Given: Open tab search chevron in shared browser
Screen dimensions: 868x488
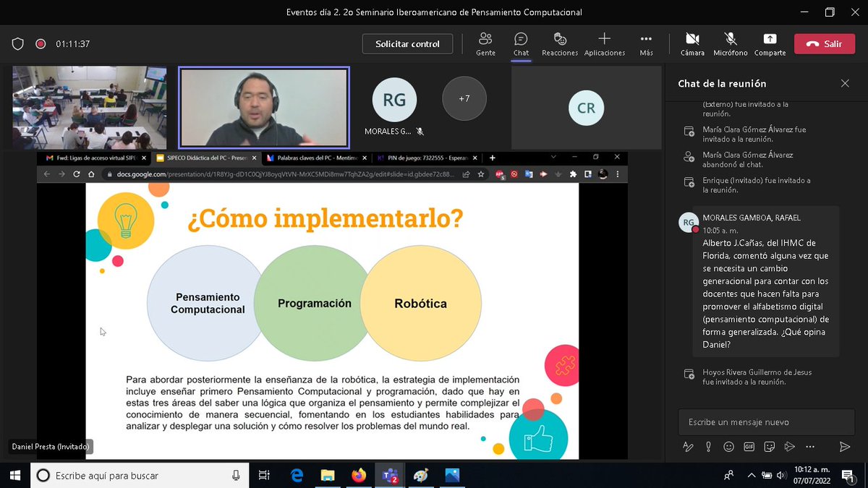Looking at the screenshot, I should click(554, 157).
